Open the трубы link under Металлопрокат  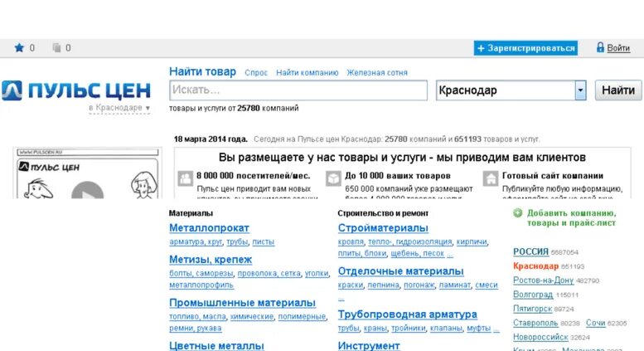(237, 242)
